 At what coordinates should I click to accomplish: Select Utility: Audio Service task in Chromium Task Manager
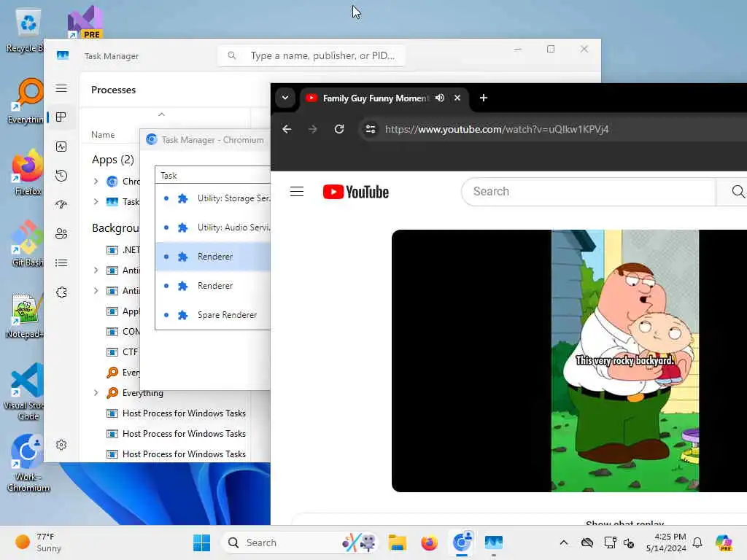(x=213, y=227)
